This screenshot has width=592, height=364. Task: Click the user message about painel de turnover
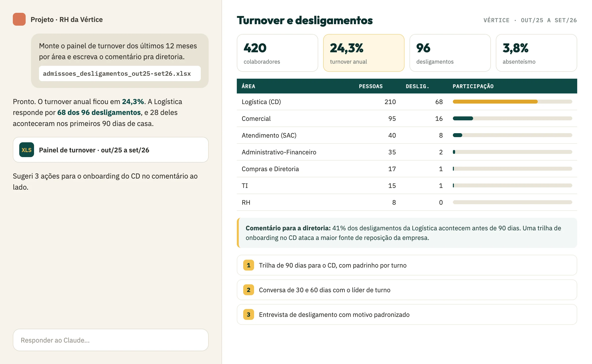point(120,61)
